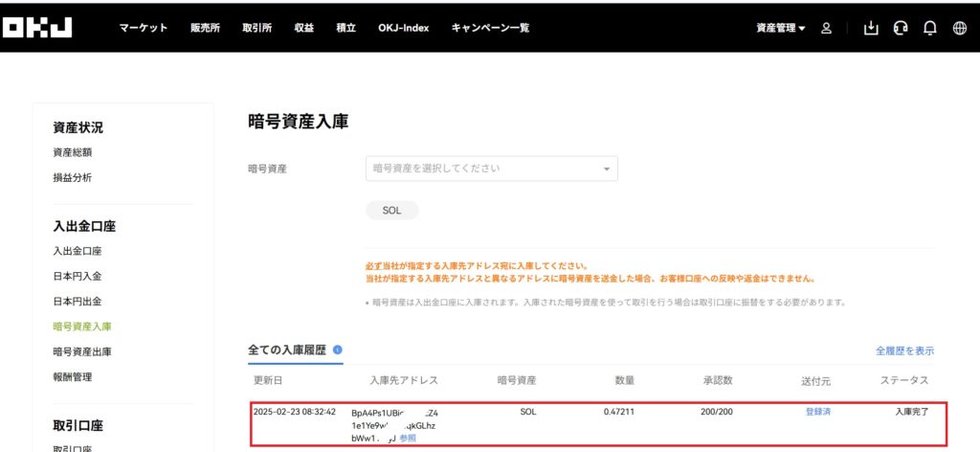Click the 数量 column header

coord(625,381)
